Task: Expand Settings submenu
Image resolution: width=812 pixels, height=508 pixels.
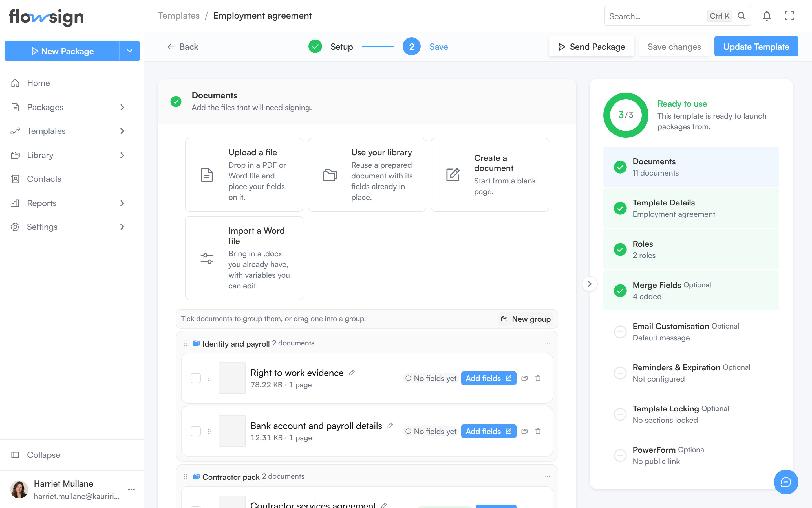Action: coord(122,227)
